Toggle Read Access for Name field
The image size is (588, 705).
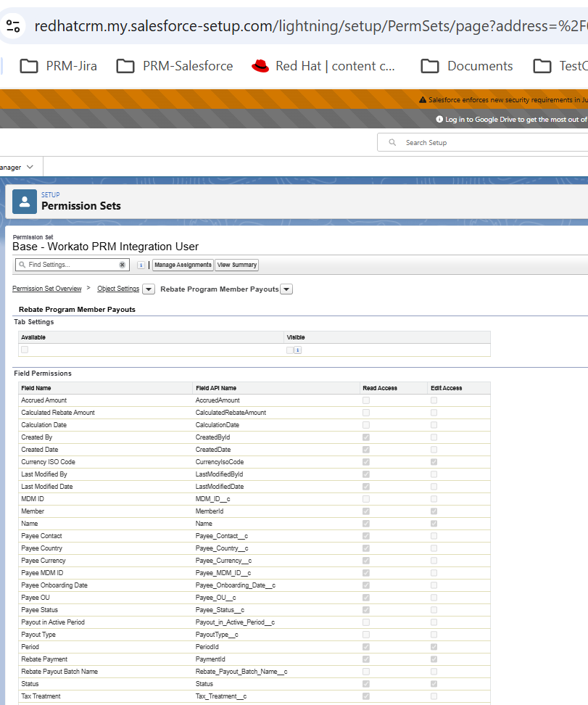coord(366,524)
